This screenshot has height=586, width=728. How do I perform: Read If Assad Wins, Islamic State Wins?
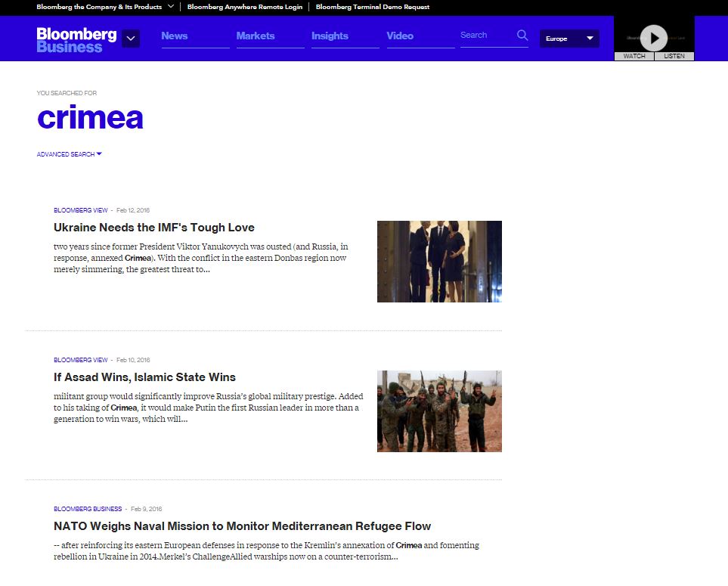[144, 377]
